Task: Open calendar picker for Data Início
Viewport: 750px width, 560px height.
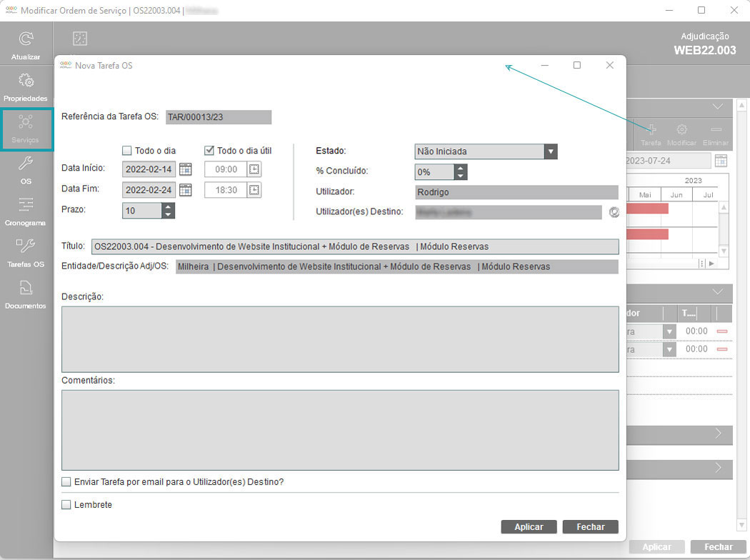Action: [186, 169]
